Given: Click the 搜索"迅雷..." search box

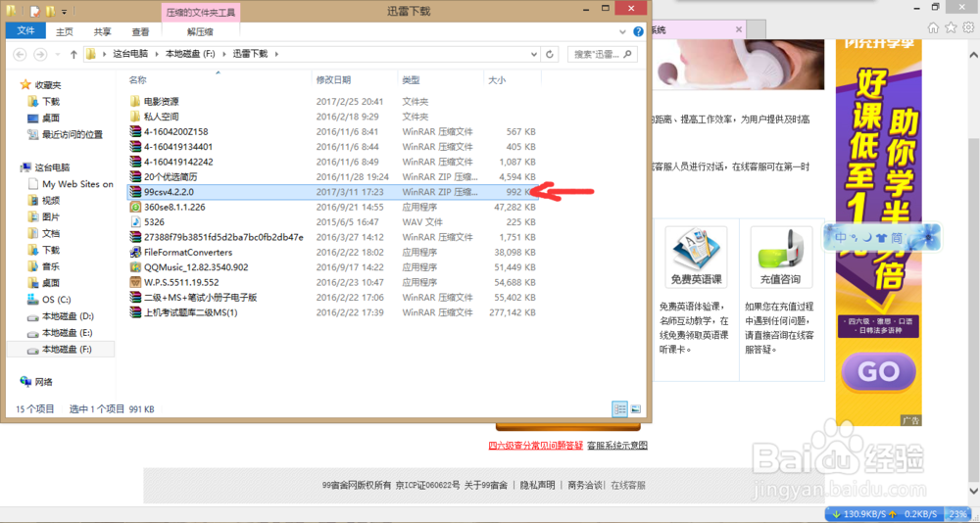Looking at the screenshot, I should (x=603, y=55).
